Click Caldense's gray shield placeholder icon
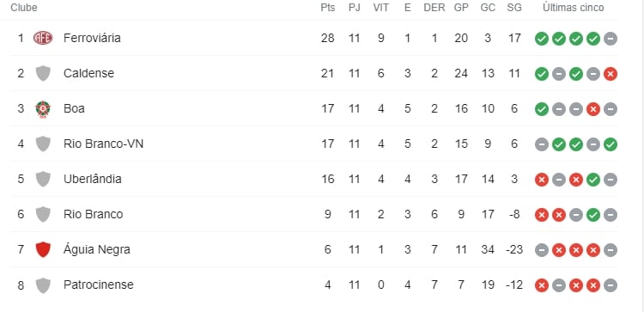The image size is (644, 312). point(43,74)
